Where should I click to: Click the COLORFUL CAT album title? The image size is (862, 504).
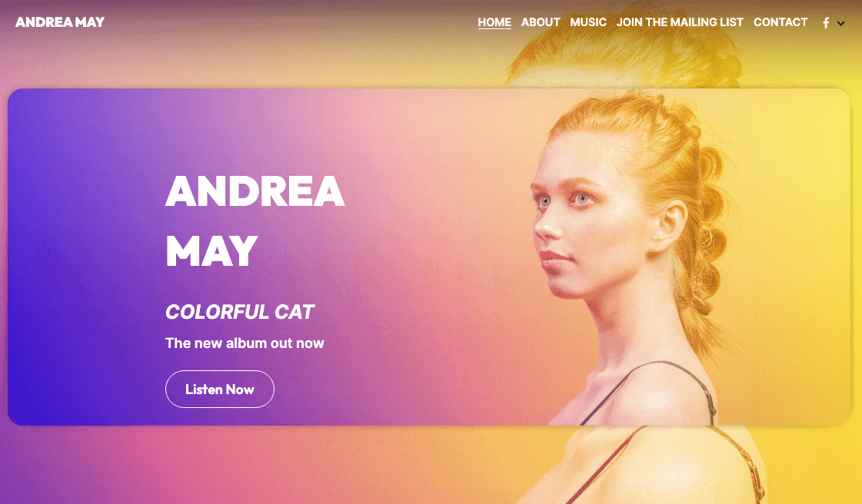(x=239, y=312)
